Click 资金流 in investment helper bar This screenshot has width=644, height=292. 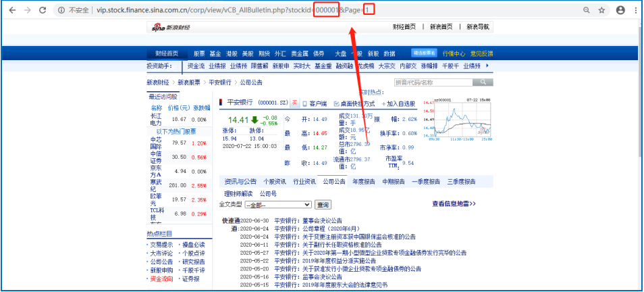point(196,66)
